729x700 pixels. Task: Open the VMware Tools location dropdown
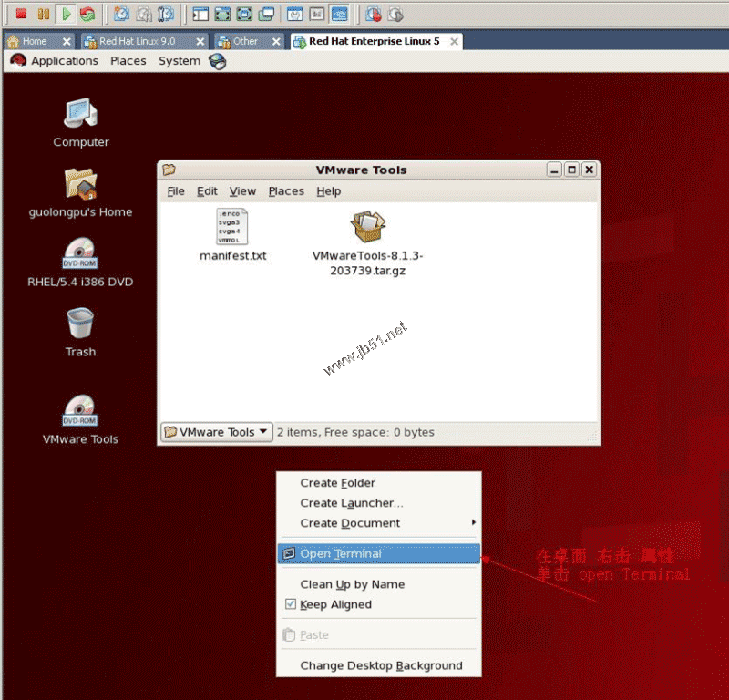217,432
